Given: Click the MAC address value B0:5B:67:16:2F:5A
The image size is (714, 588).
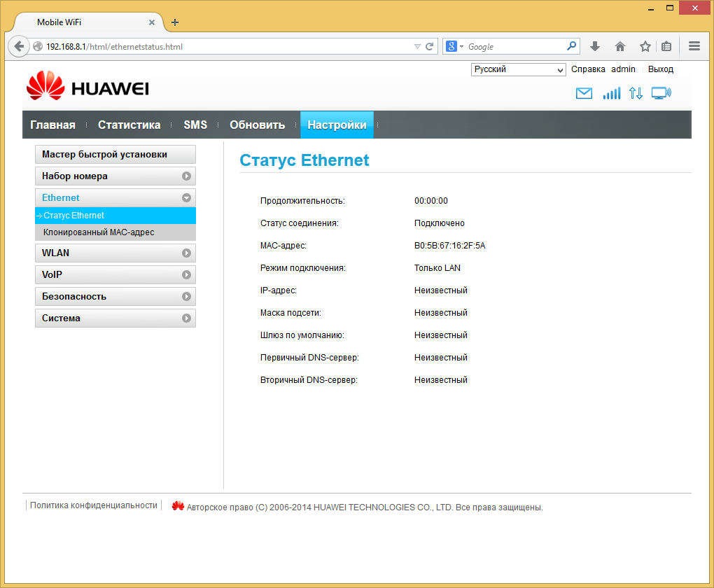Looking at the screenshot, I should 450,246.
